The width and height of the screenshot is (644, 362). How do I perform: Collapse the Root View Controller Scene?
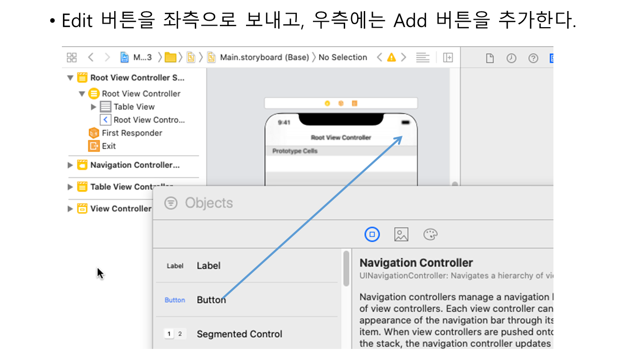[x=70, y=78]
